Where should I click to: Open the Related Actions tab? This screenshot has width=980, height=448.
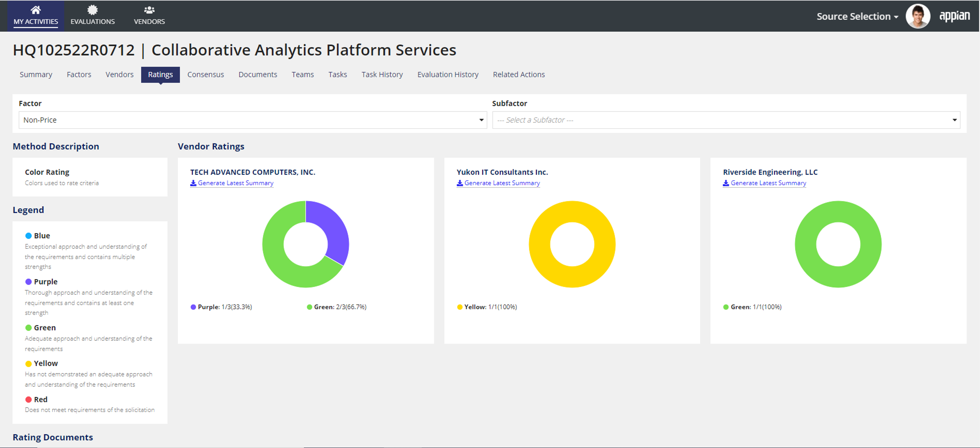tap(519, 75)
